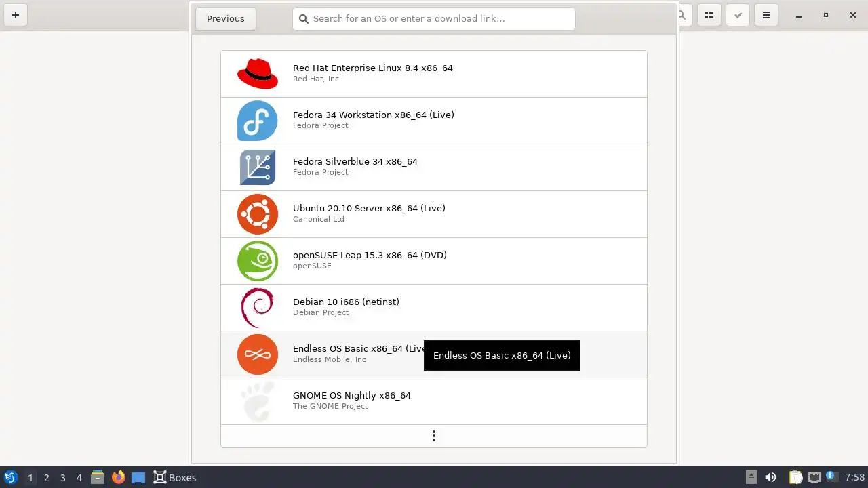Open the notification alert tray icon
Viewport: 868px width, 488px height.
click(x=831, y=478)
